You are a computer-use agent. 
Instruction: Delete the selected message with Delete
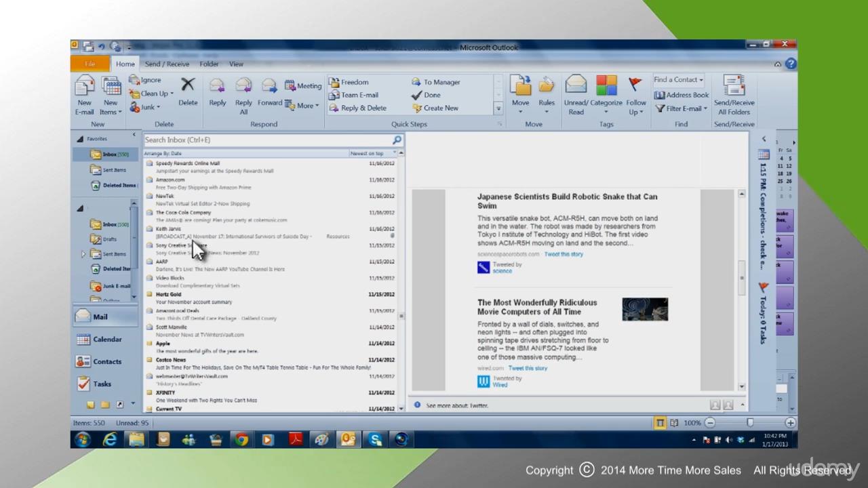pyautogui.click(x=188, y=91)
